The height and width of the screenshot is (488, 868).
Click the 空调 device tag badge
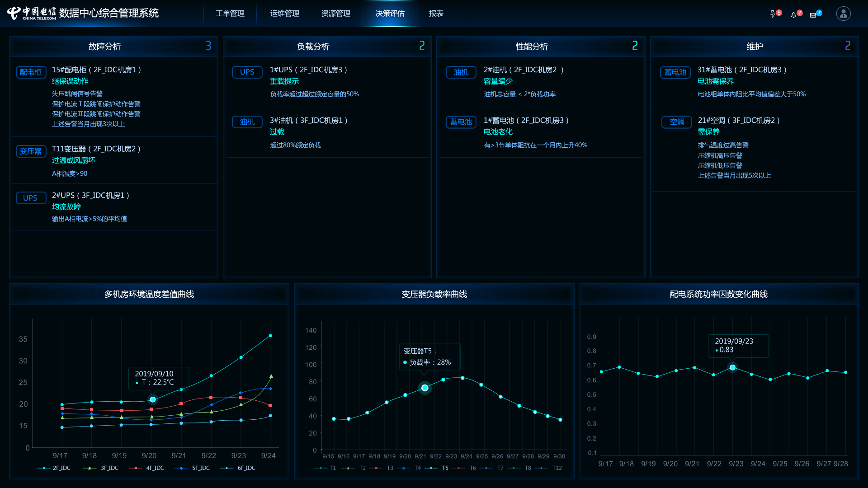[x=677, y=122]
